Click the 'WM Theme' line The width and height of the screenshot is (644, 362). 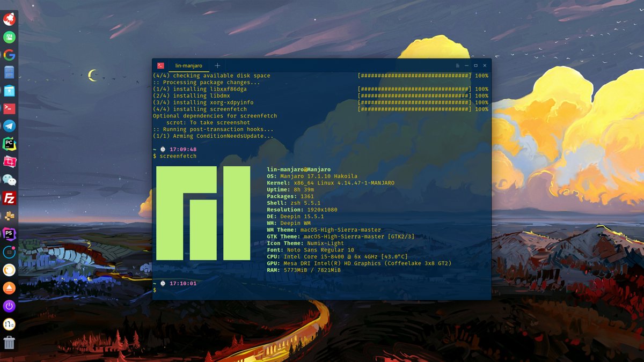pos(324,230)
